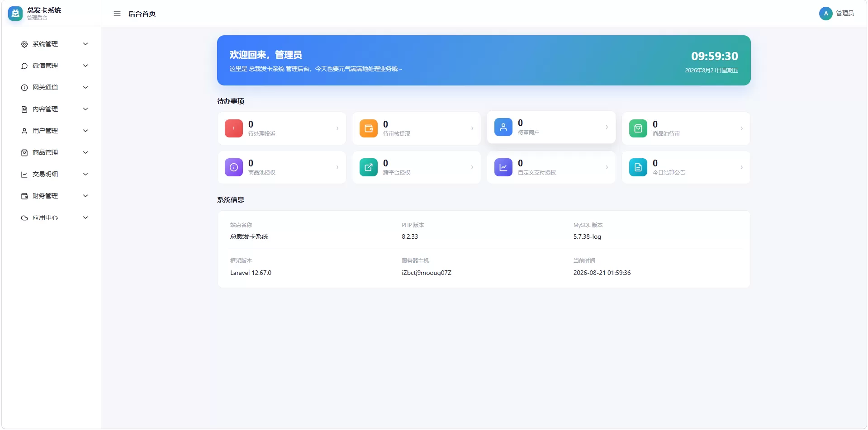Expand the 交易明细 menu chevron
This screenshot has height=430, width=868.
coord(85,174)
